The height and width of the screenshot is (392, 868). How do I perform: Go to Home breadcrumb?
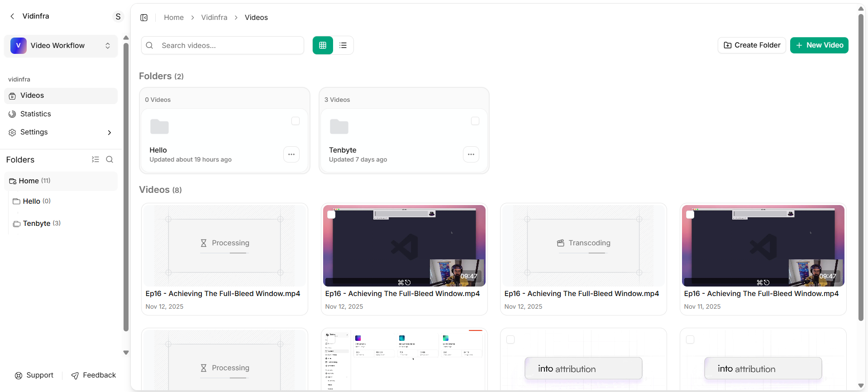click(x=174, y=18)
